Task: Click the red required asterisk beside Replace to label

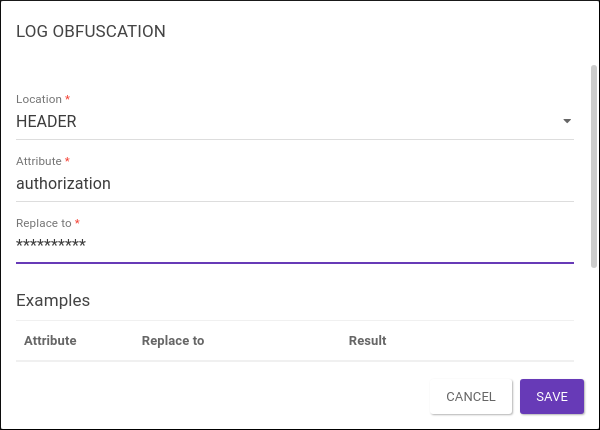Action: pyautogui.click(x=77, y=222)
